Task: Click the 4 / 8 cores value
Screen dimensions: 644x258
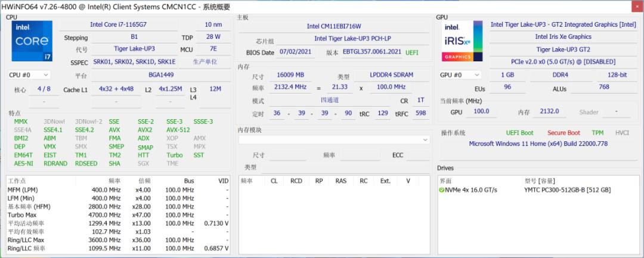Action: coord(44,89)
